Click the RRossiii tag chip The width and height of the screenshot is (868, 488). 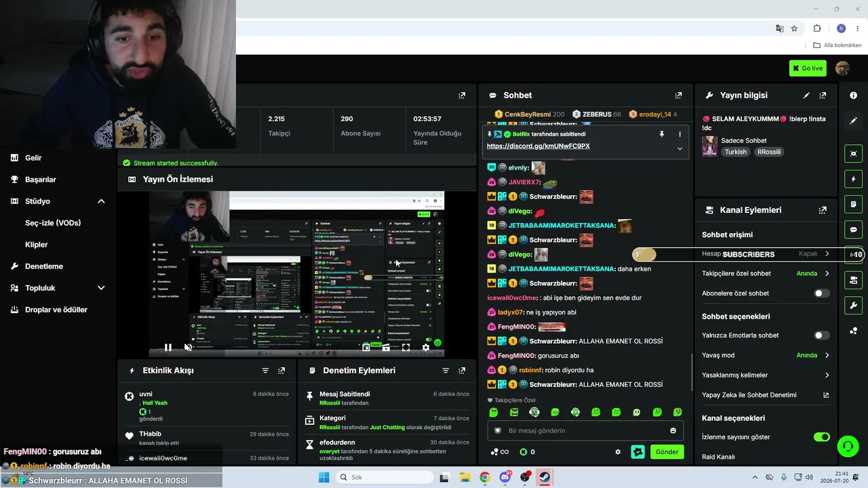click(768, 152)
